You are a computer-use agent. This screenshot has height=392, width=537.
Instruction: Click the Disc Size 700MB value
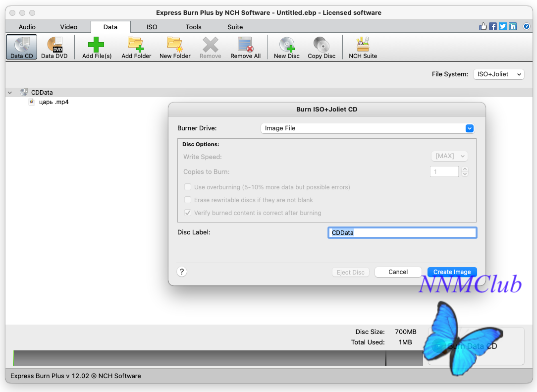tap(406, 332)
